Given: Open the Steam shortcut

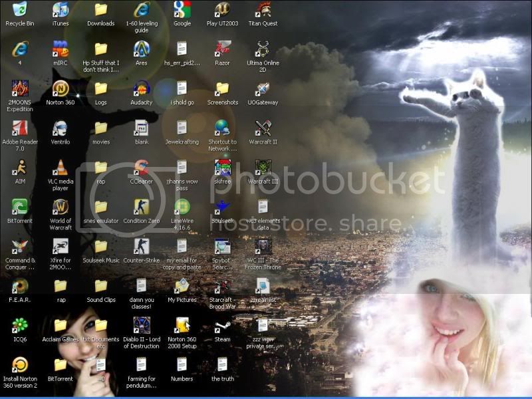Looking at the screenshot, I should 222,326.
